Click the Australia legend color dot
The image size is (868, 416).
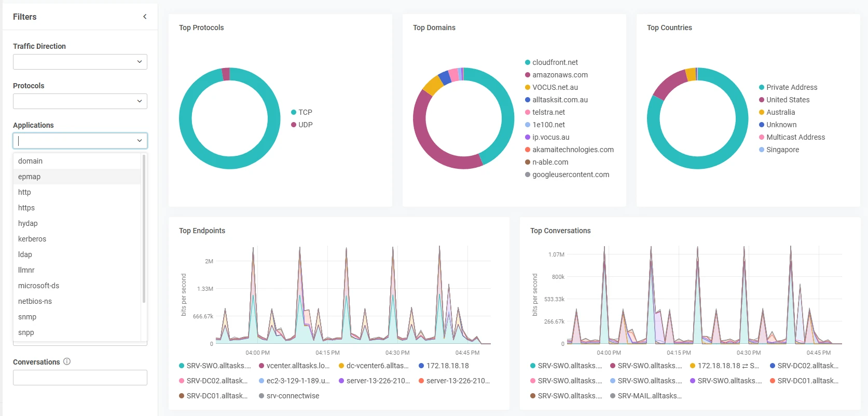(x=762, y=112)
